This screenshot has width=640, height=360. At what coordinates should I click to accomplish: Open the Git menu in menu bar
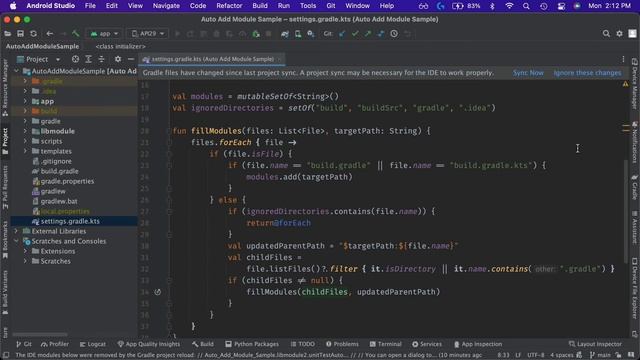click(331, 6)
